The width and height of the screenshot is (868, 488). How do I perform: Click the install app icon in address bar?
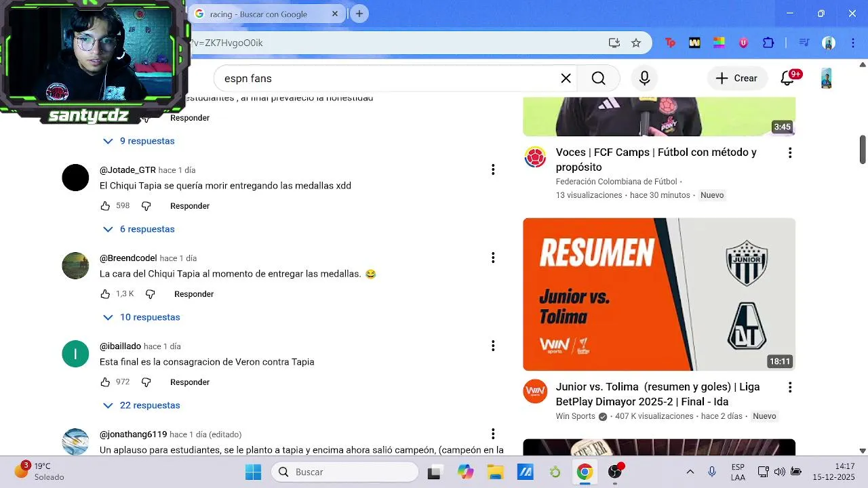(614, 43)
